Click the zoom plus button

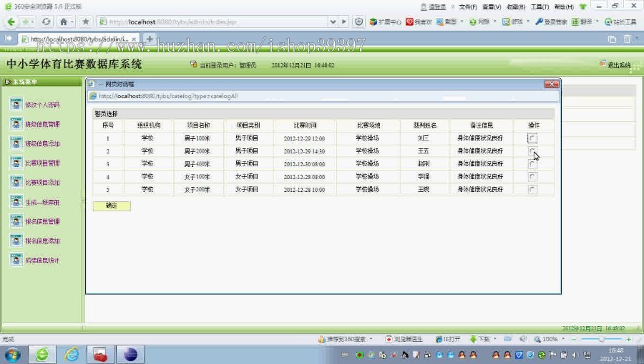[x=628, y=339]
